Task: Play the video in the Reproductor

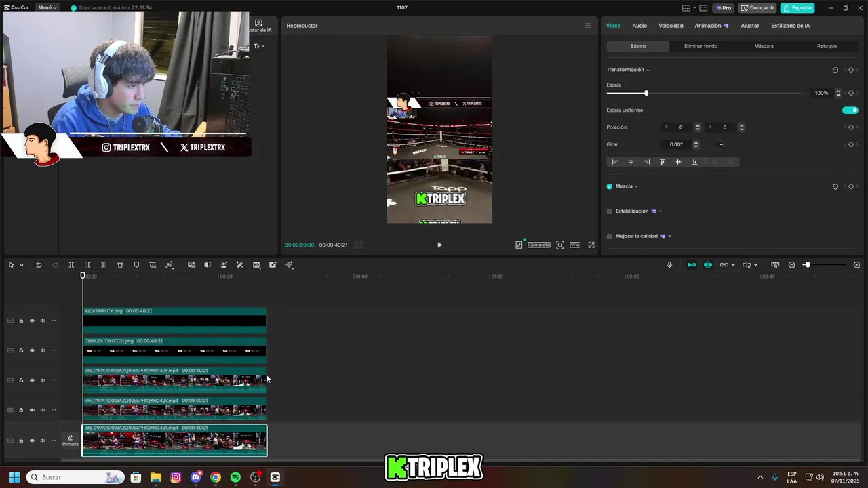Action: [x=439, y=245]
